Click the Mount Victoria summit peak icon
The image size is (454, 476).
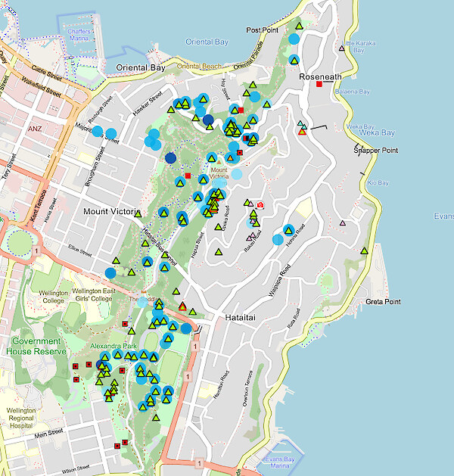pyautogui.click(x=219, y=163)
